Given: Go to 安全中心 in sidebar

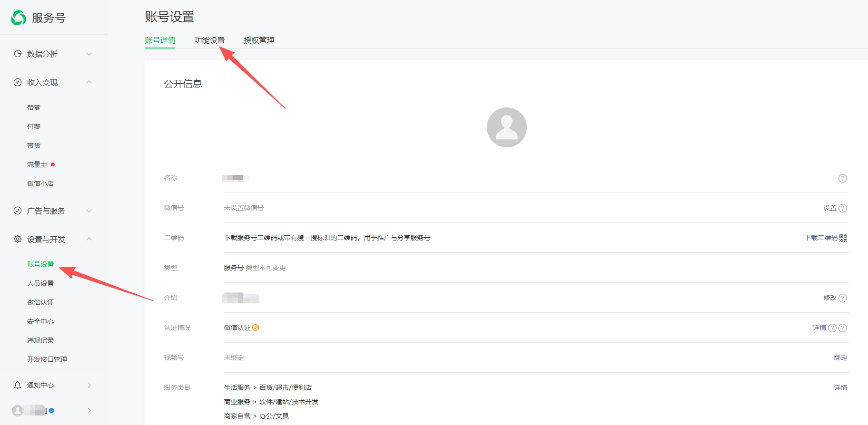Looking at the screenshot, I should point(40,321).
